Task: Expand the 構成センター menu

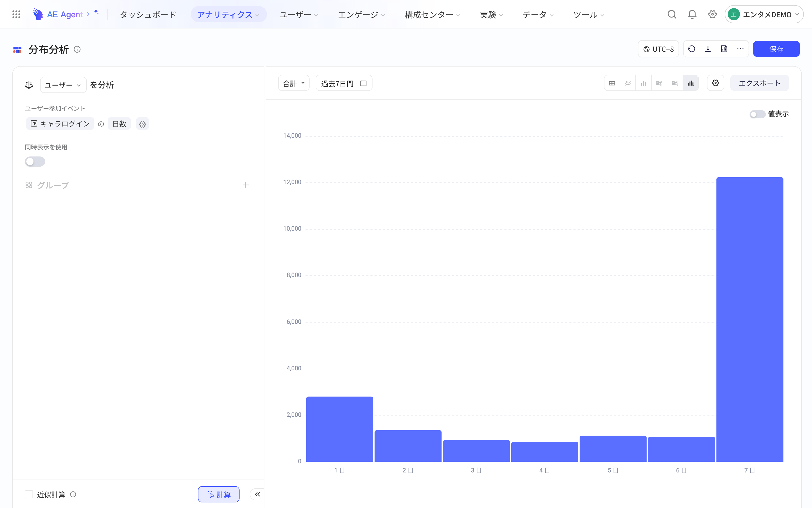Action: point(432,14)
